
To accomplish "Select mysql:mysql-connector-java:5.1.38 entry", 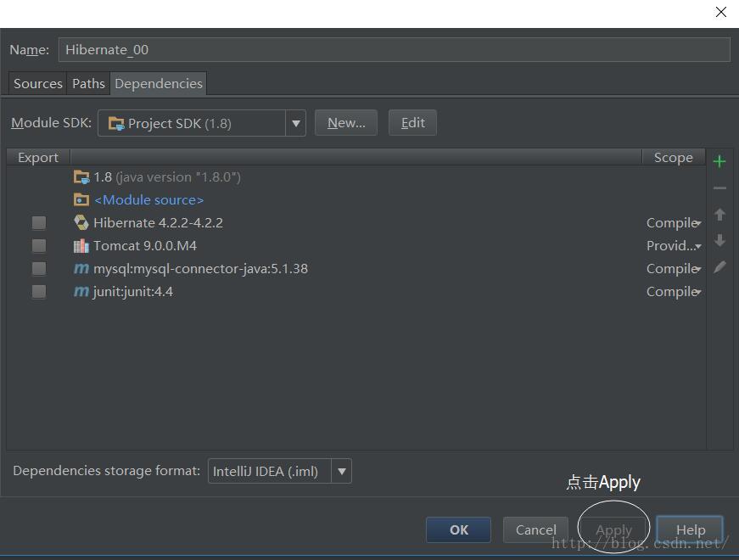I will pos(356,269).
